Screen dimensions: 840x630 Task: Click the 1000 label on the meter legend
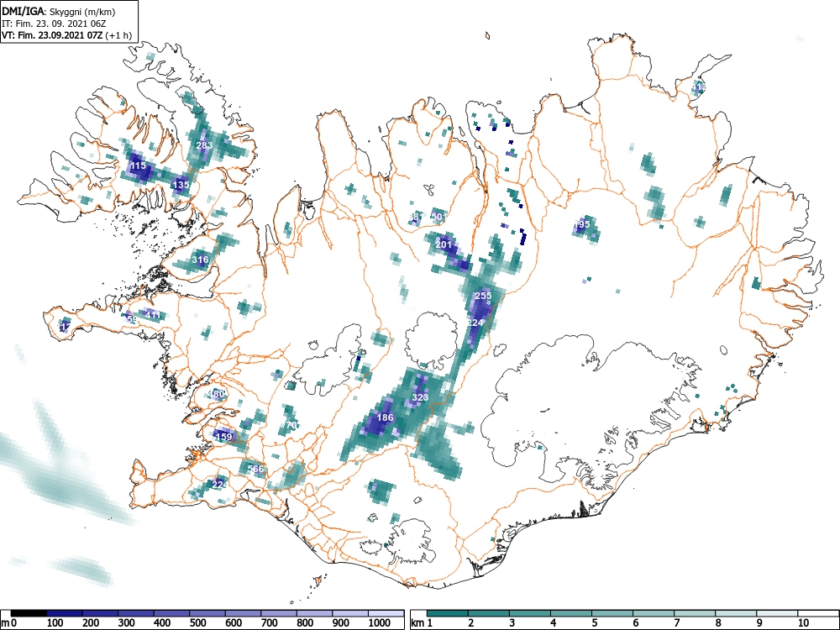pyautogui.click(x=380, y=623)
